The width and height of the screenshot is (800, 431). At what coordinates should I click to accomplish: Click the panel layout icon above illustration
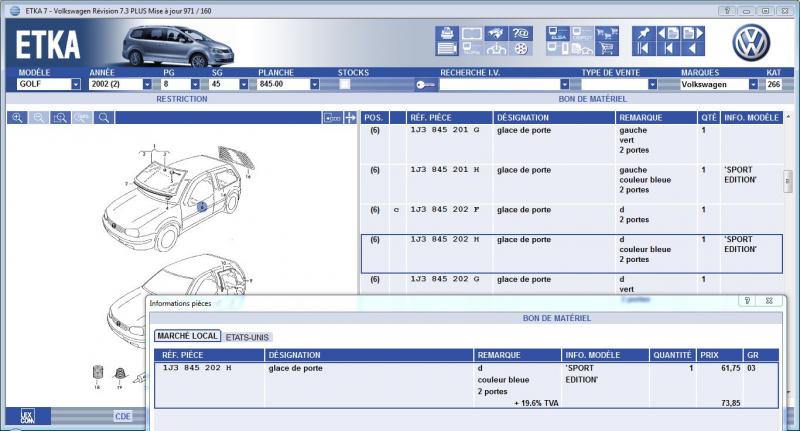pyautogui.click(x=332, y=118)
